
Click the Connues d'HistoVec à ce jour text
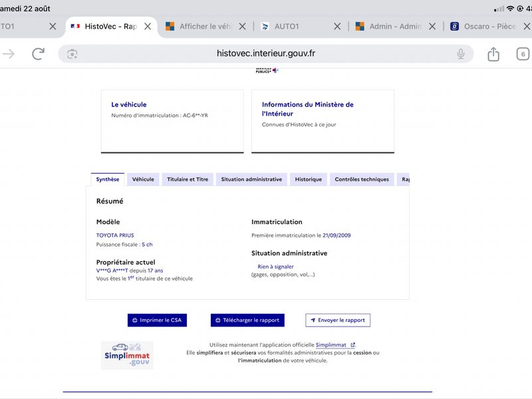click(x=299, y=124)
